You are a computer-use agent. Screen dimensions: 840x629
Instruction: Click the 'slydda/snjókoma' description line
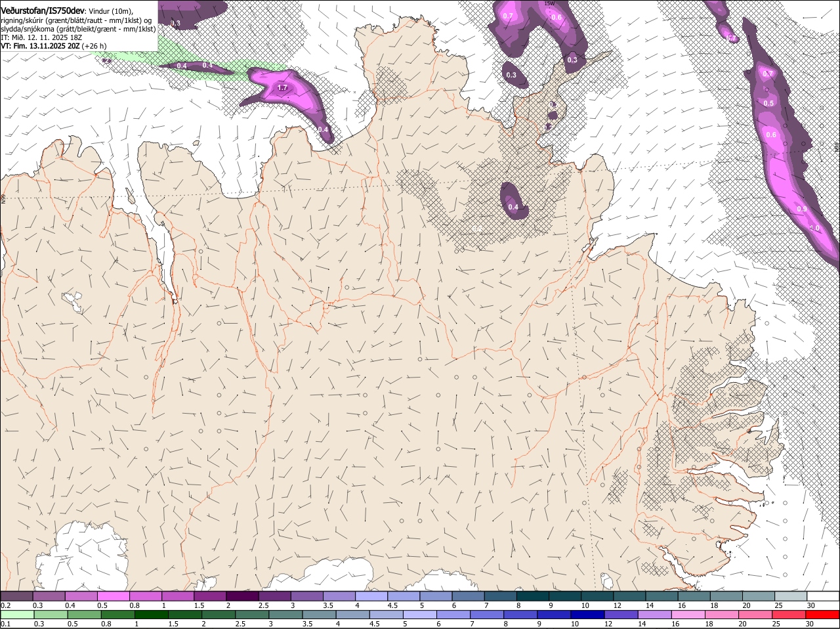pos(78,29)
